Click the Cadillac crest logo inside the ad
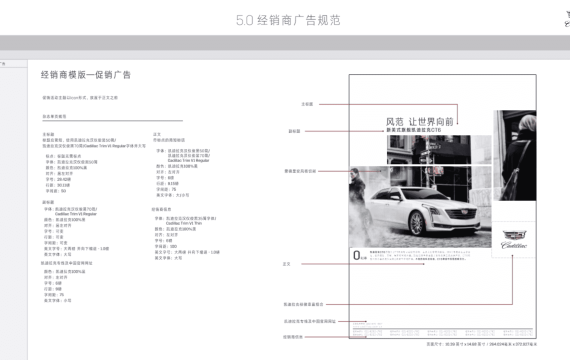The height and width of the screenshot is (360, 570). point(514,240)
